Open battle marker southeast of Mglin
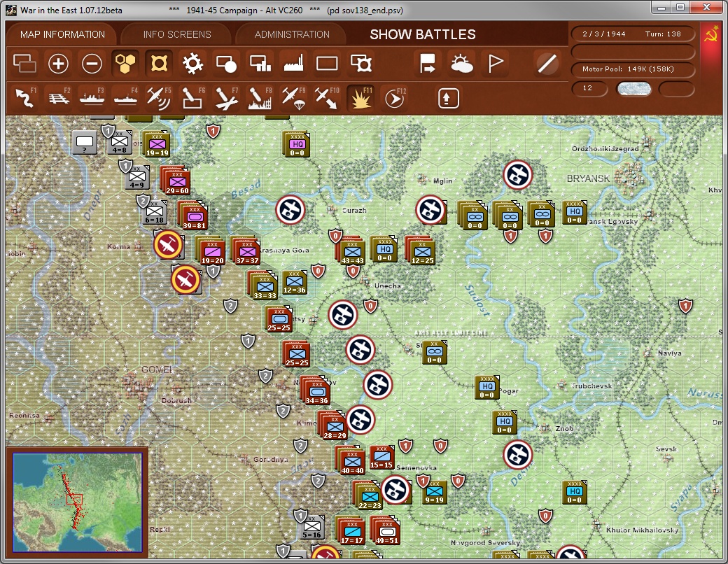 click(430, 210)
